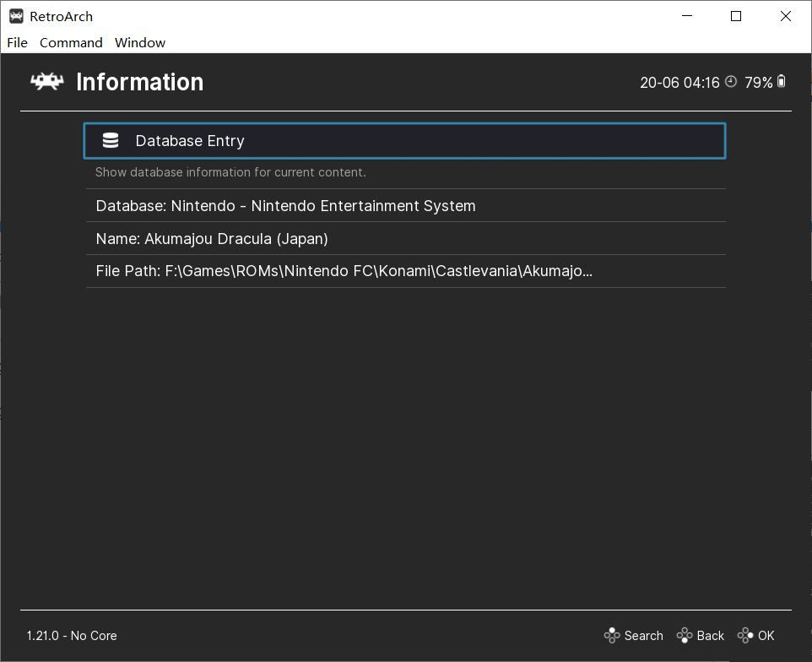Close the RetroArch window
The image size is (812, 662).
[x=786, y=16]
